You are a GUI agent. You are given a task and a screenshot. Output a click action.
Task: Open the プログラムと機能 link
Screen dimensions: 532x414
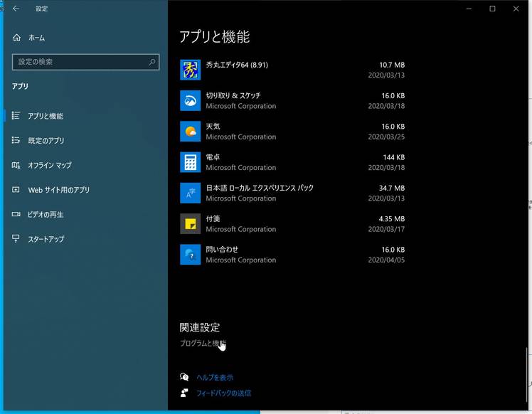point(203,343)
